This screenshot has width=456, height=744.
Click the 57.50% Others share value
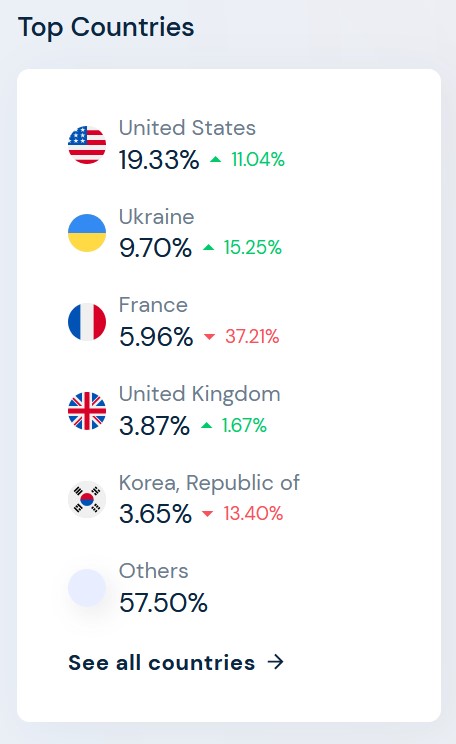coord(163,603)
